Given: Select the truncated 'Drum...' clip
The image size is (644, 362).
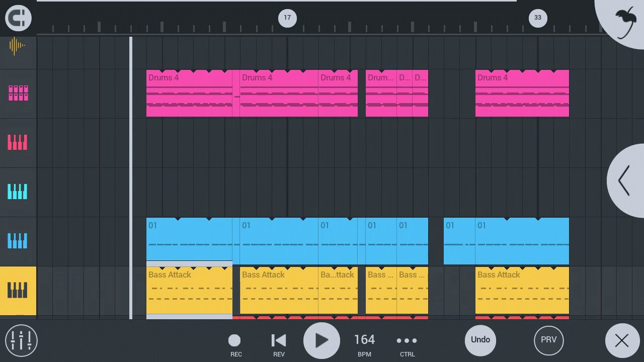Looking at the screenshot, I should [381, 94].
